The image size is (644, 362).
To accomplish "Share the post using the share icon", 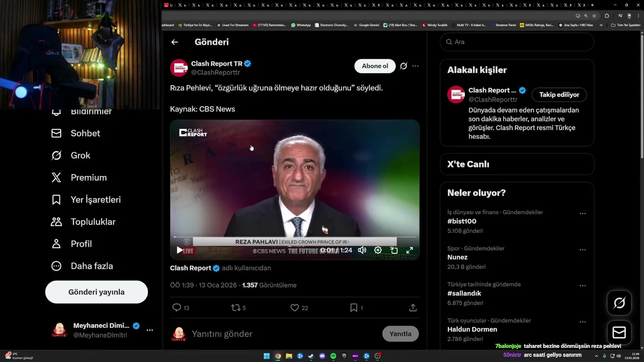I will [413, 308].
